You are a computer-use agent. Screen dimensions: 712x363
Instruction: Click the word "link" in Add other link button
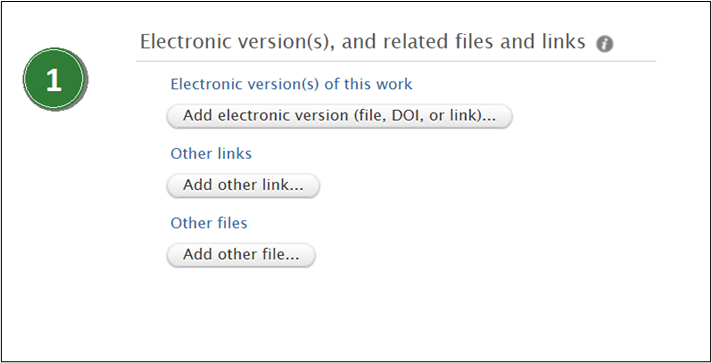275,185
